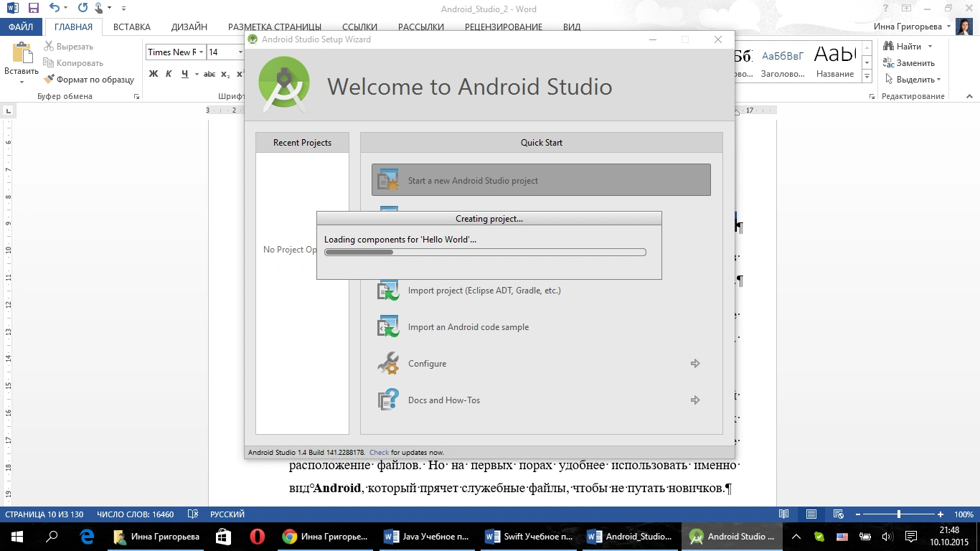Copy selection with Копировать in Word
This screenshot has width=980, height=551.
73,63
